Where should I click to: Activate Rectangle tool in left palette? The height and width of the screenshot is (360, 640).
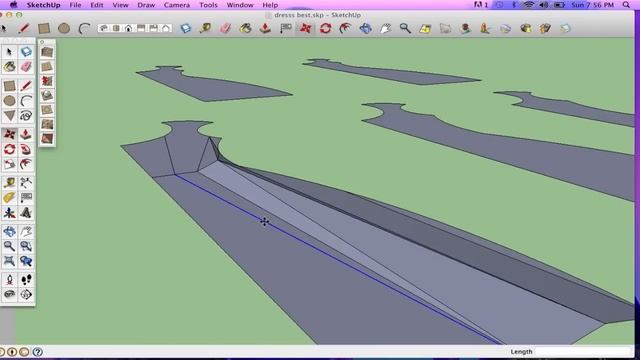pos(9,86)
